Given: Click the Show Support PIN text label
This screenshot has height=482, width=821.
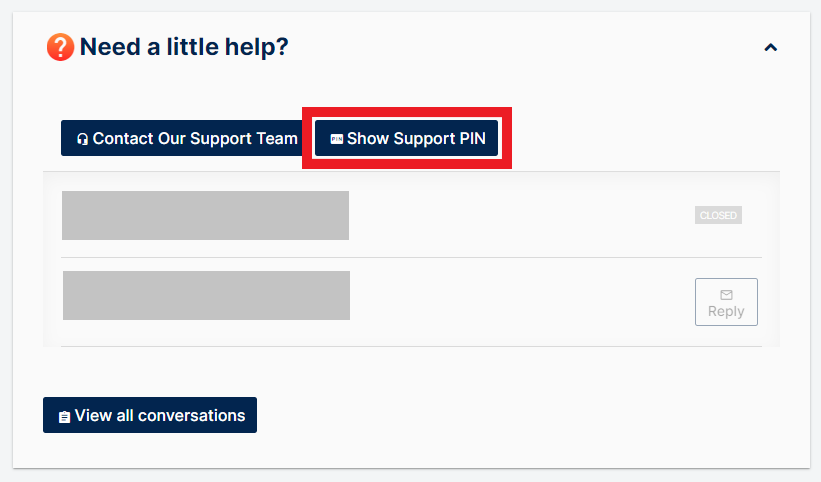Looking at the screenshot, I should coord(416,139).
